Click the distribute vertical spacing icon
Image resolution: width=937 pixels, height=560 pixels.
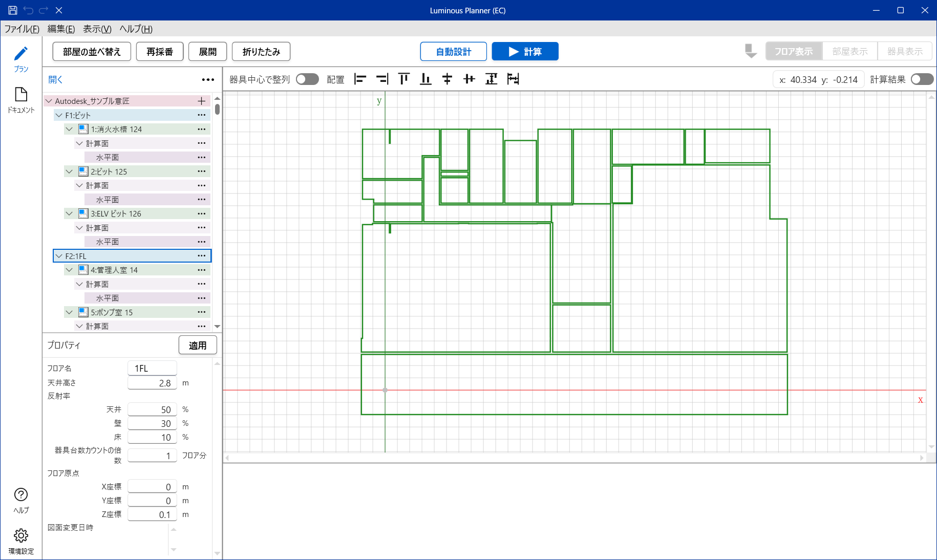[491, 79]
